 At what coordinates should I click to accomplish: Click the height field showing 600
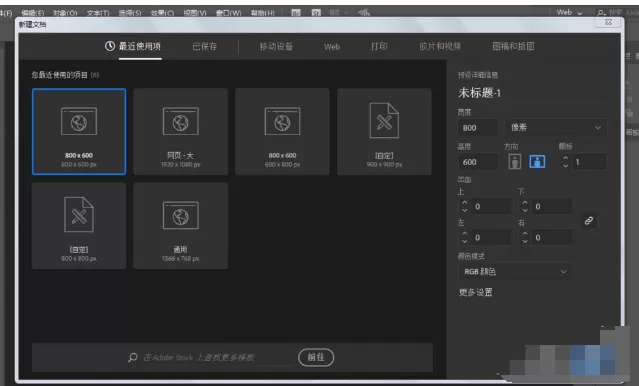pyautogui.click(x=478, y=162)
